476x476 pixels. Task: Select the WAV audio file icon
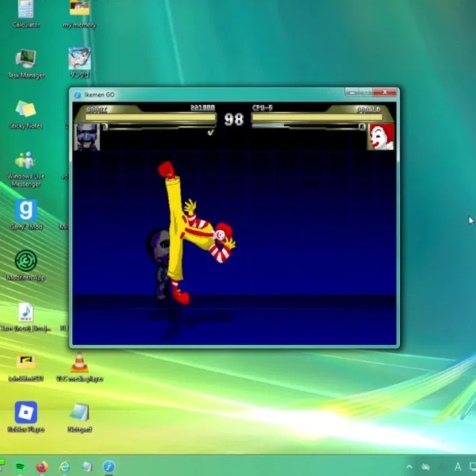tap(26, 317)
